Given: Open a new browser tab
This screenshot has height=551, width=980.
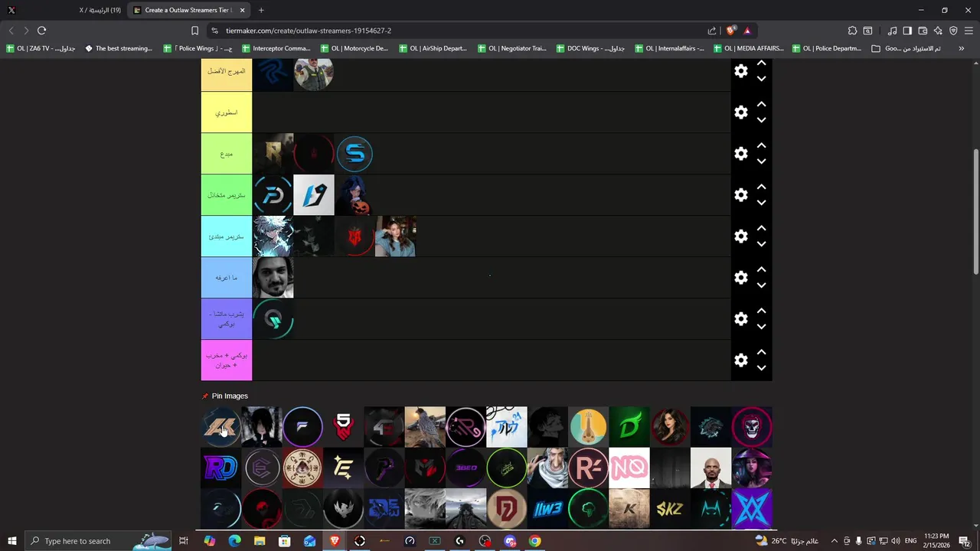Looking at the screenshot, I should 261,10.
